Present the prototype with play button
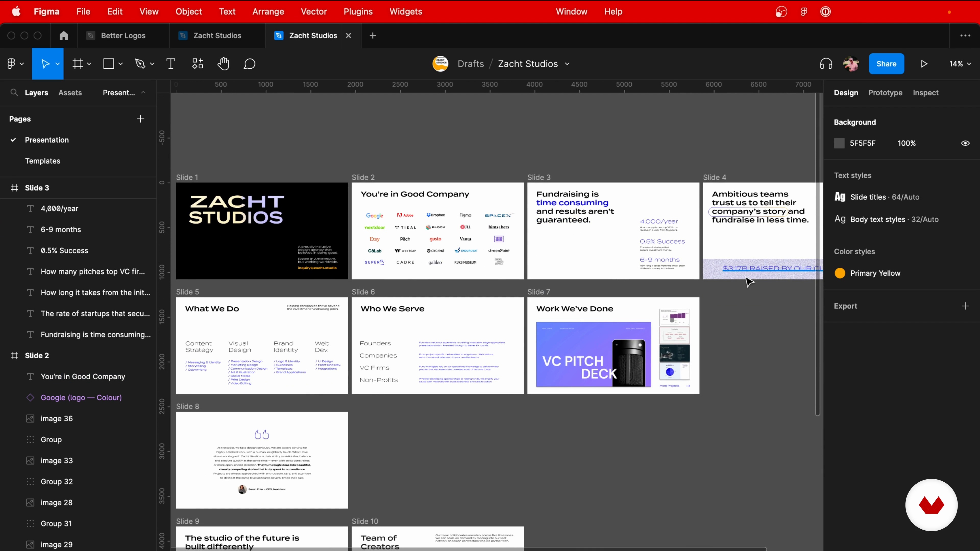 coord(924,64)
